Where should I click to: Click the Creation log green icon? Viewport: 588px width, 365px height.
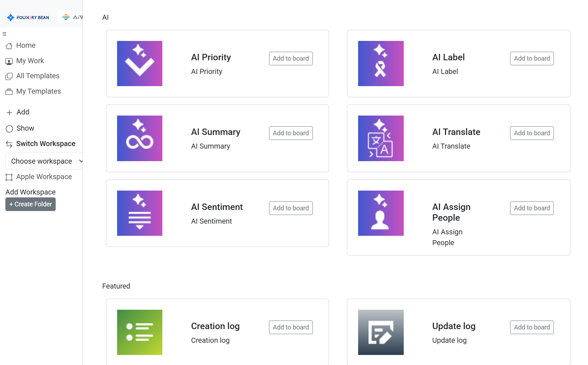click(x=140, y=332)
